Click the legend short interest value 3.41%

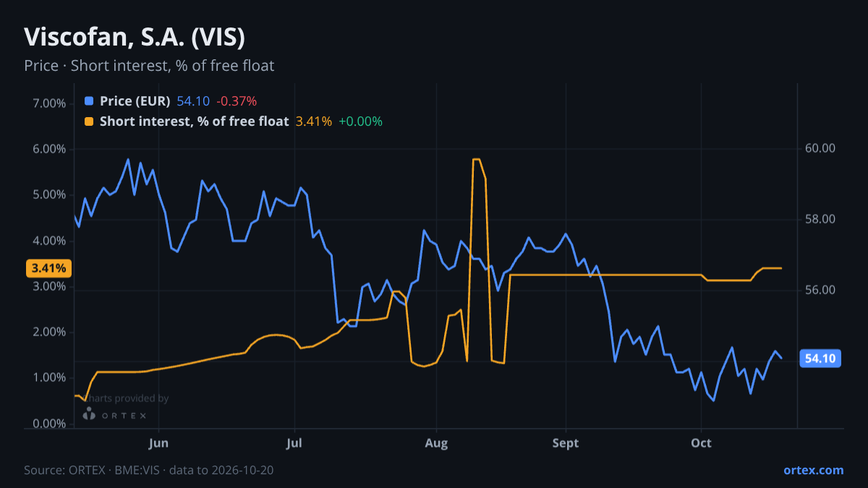314,121
